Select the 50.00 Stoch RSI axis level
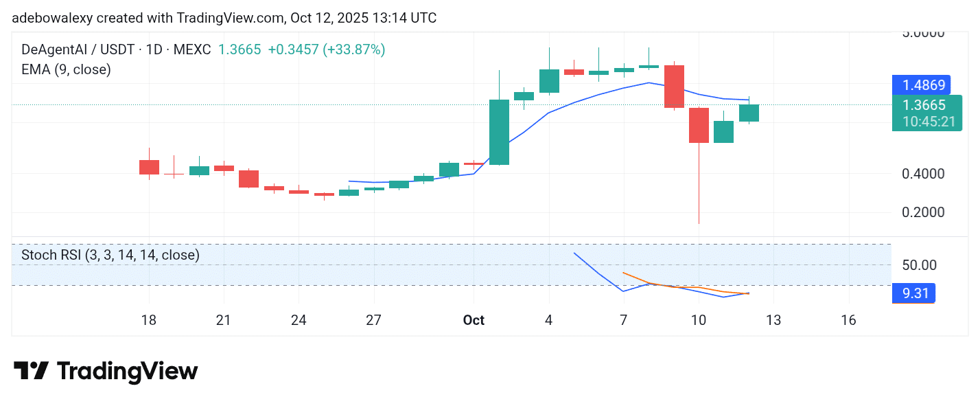 click(919, 265)
